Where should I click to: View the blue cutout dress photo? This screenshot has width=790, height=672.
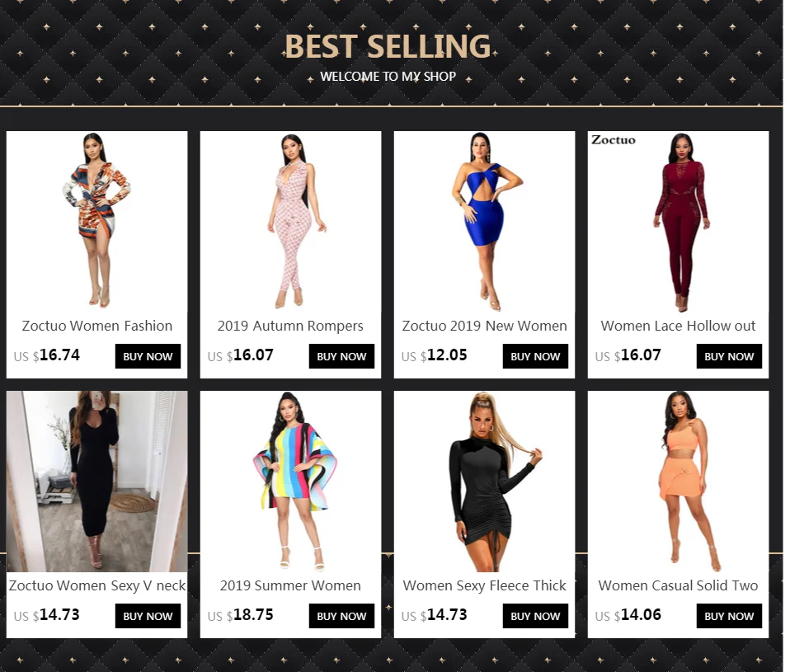point(484,222)
